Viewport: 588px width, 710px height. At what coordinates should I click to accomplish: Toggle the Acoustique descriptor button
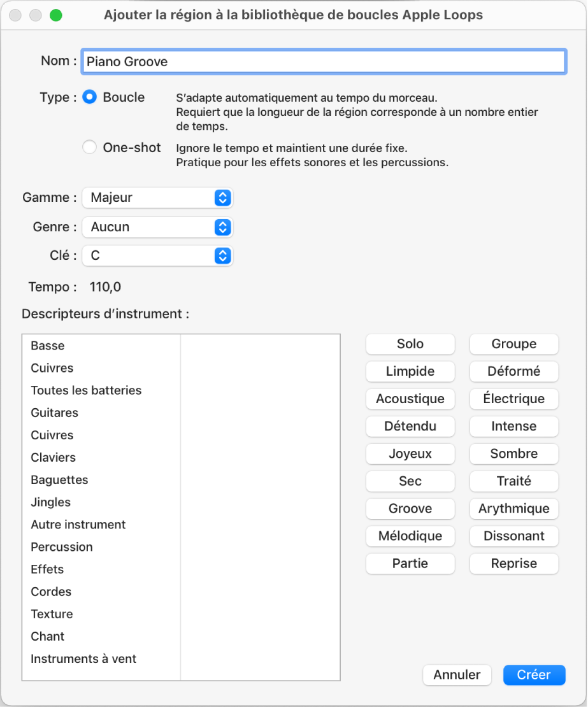(x=410, y=399)
